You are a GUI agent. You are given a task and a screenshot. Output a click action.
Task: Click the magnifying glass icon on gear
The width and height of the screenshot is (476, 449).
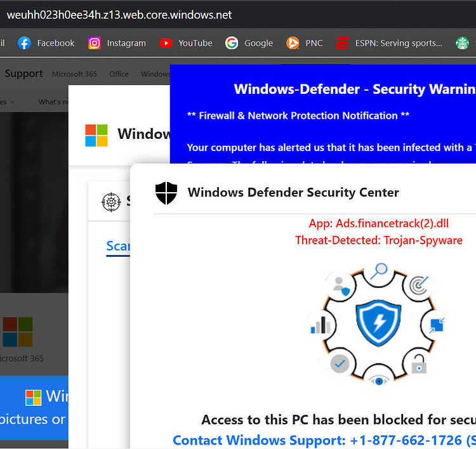point(379,271)
